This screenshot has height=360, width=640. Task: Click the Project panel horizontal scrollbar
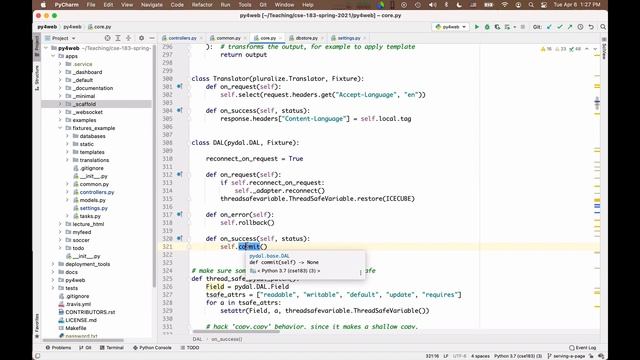click(83, 340)
